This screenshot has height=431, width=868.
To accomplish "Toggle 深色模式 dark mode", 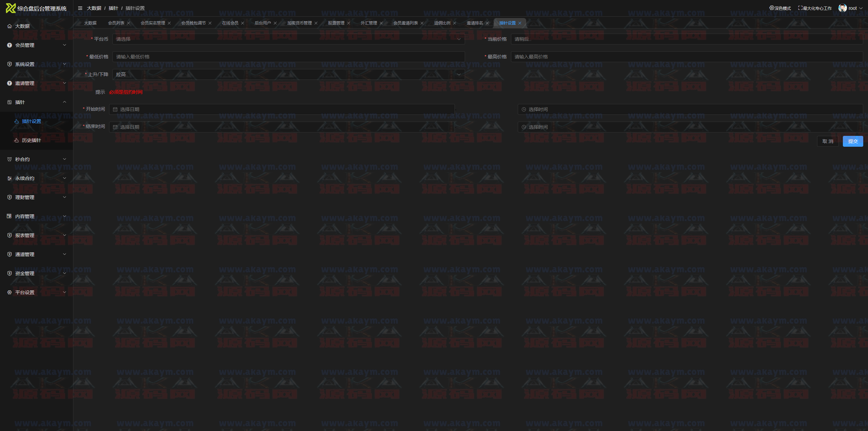I will 780,8.
